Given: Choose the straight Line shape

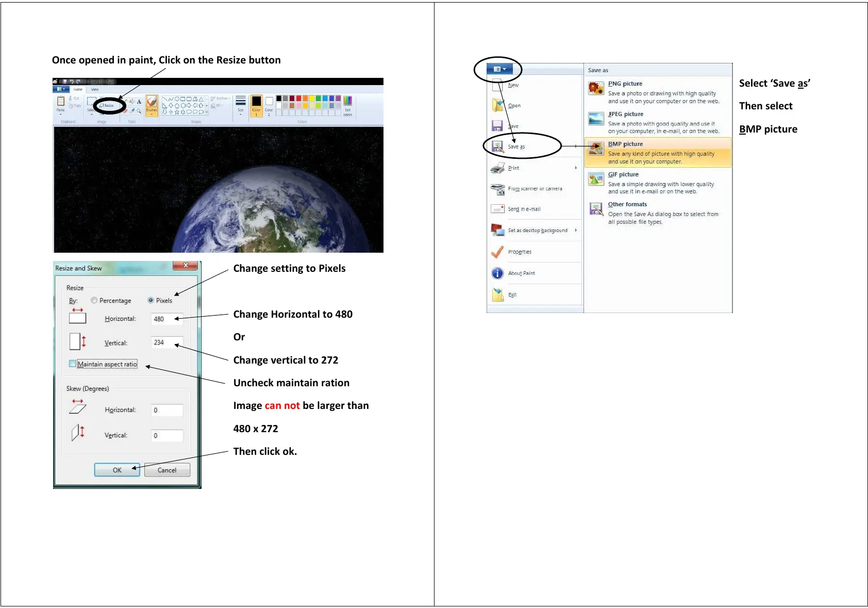Looking at the screenshot, I should (x=164, y=99).
